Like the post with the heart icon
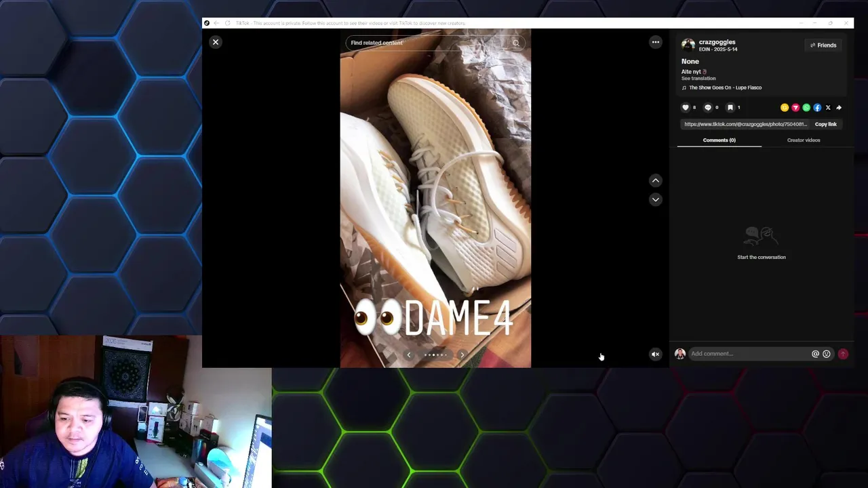The width and height of the screenshot is (868, 488). pos(686,107)
